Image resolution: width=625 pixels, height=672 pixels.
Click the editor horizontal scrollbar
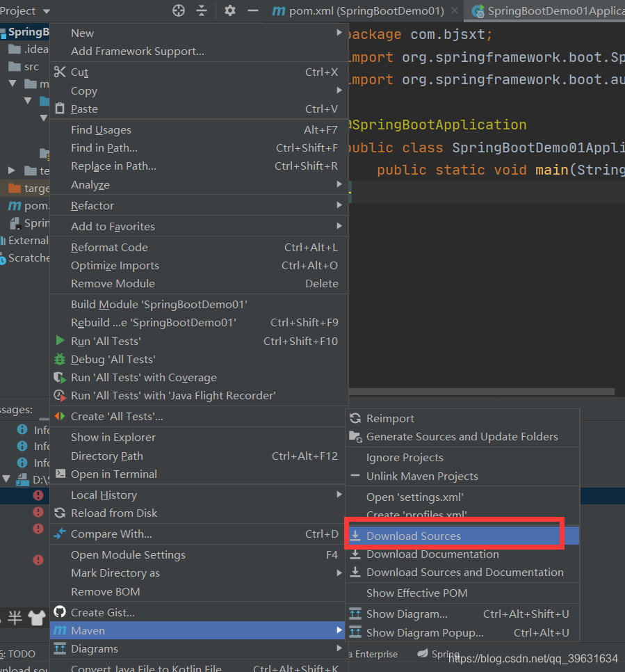[x=482, y=391]
